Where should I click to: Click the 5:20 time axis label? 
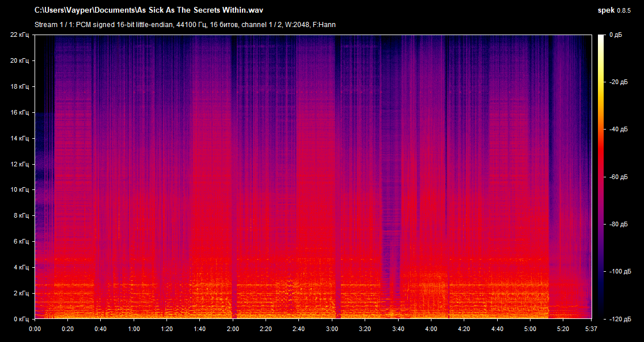coord(563,329)
